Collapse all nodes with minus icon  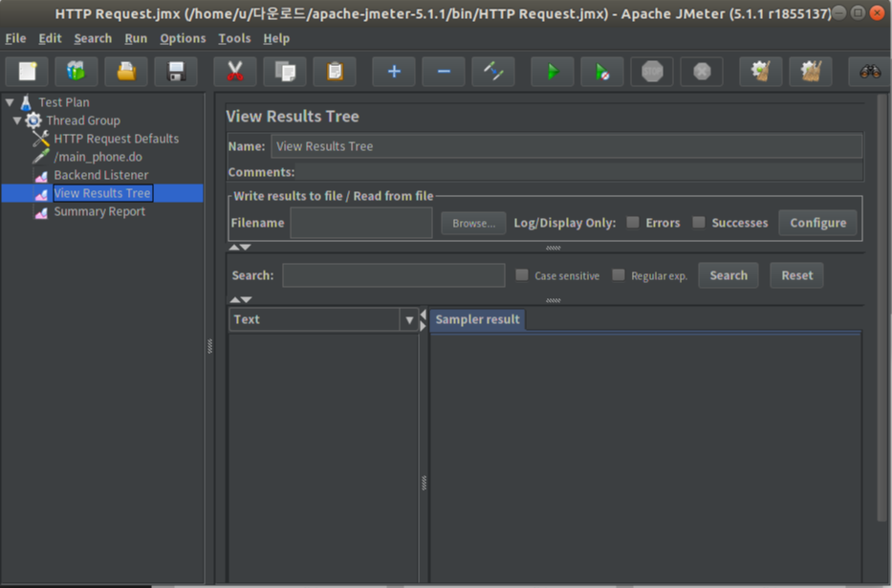pyautogui.click(x=444, y=72)
